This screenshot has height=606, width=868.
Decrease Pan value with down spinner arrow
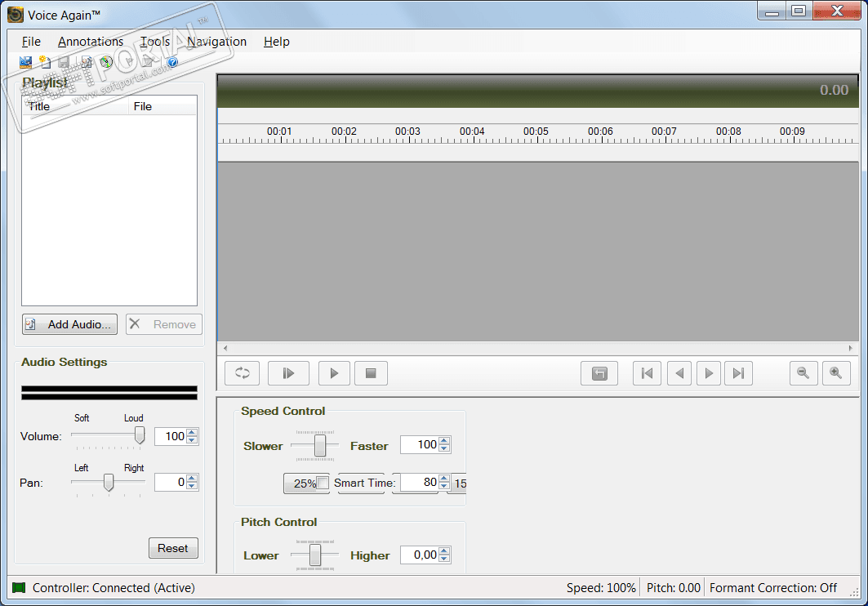click(x=192, y=486)
